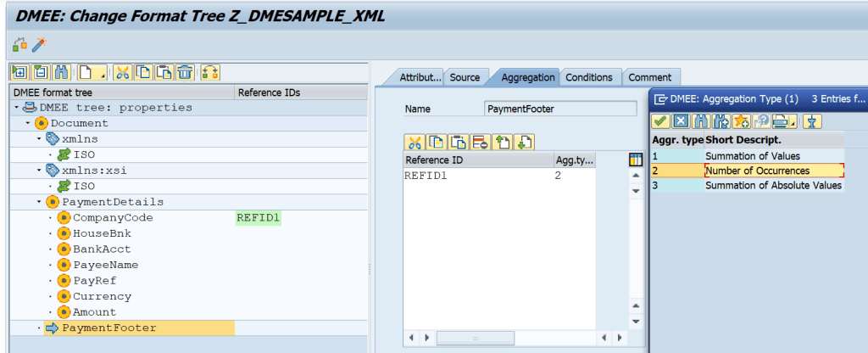868x353 pixels.
Task: Select the BankAcct tree node
Action: pos(102,249)
